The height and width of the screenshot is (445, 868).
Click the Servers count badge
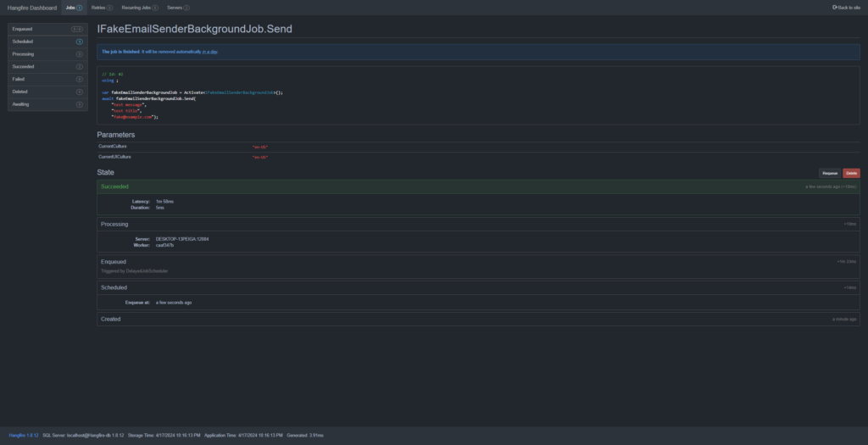186,7
